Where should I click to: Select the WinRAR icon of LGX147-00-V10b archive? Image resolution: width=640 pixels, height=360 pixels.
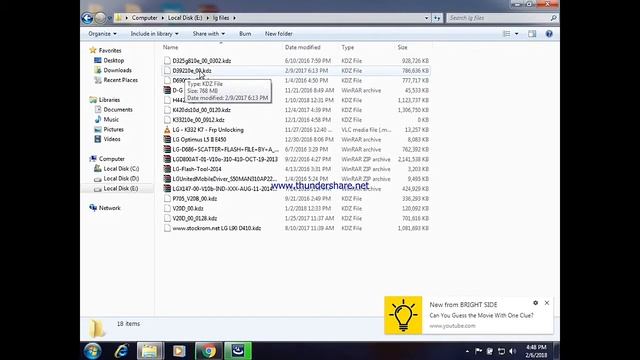coord(167,189)
